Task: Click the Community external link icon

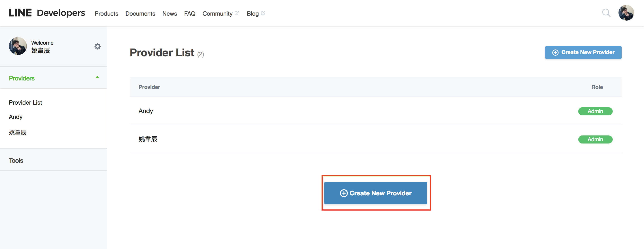Action: (237, 13)
